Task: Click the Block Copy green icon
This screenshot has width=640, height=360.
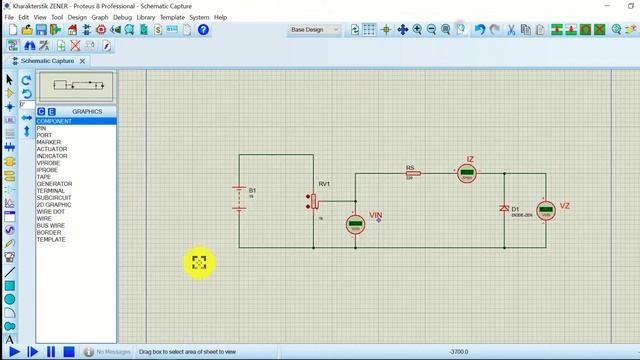Action: (557, 29)
